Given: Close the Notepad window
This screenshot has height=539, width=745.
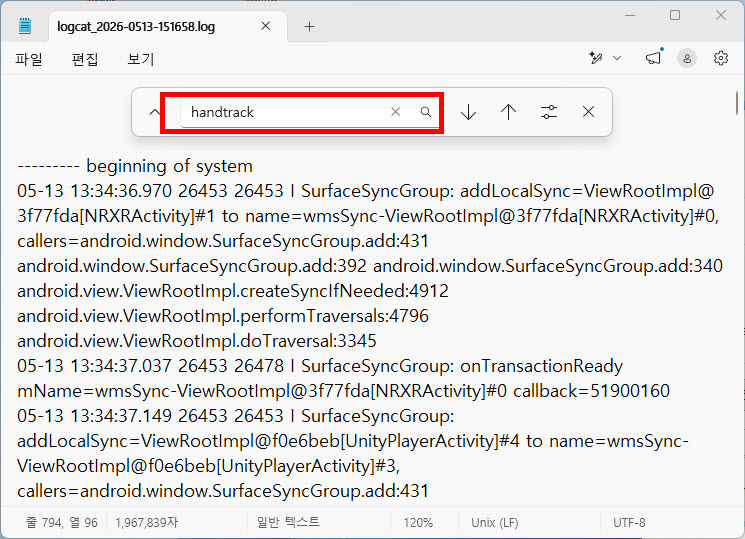Looking at the screenshot, I should coord(720,15).
